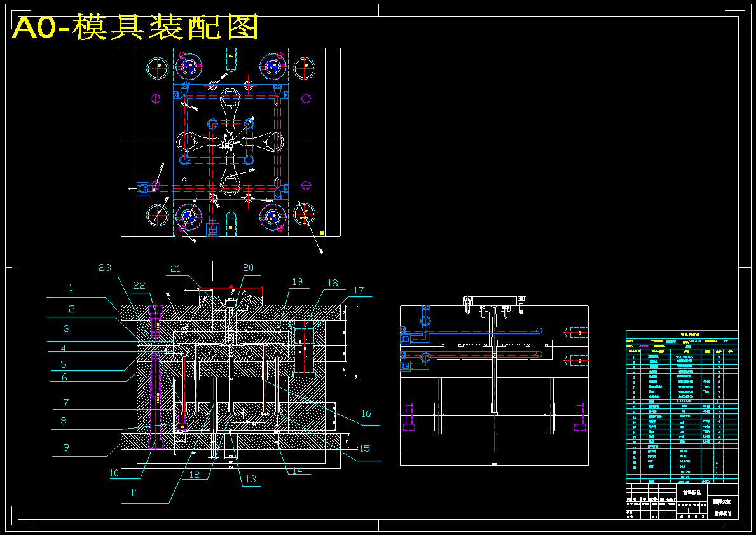This screenshot has width=756, height=535.
Task: Select part label 19
Action: (298, 281)
